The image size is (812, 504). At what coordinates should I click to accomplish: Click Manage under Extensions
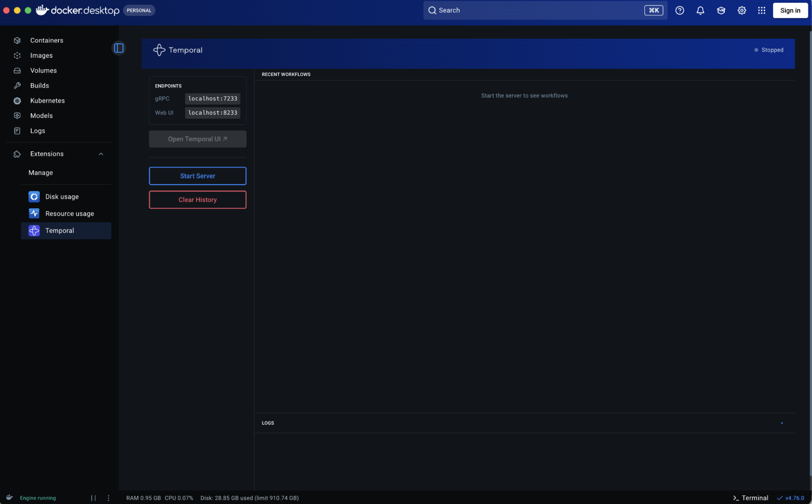41,173
